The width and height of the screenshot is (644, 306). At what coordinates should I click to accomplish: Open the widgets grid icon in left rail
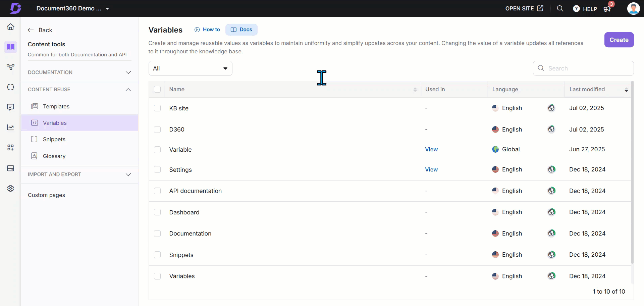click(x=10, y=148)
